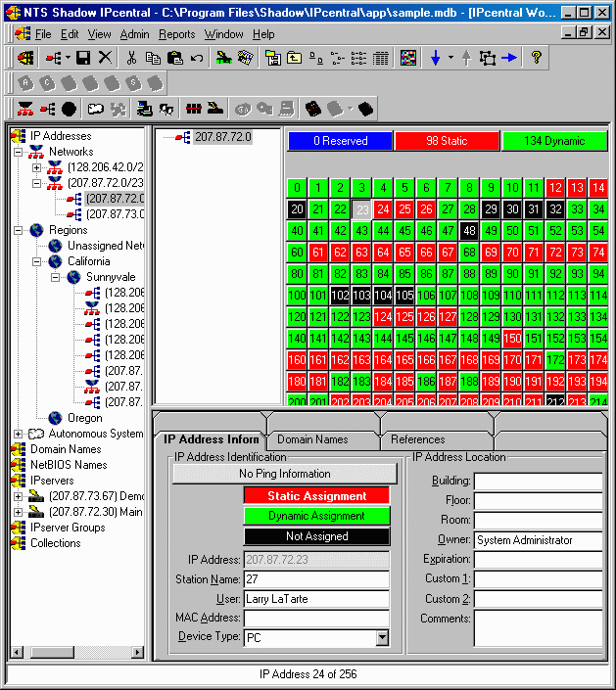Open the File menu

[x=43, y=34]
